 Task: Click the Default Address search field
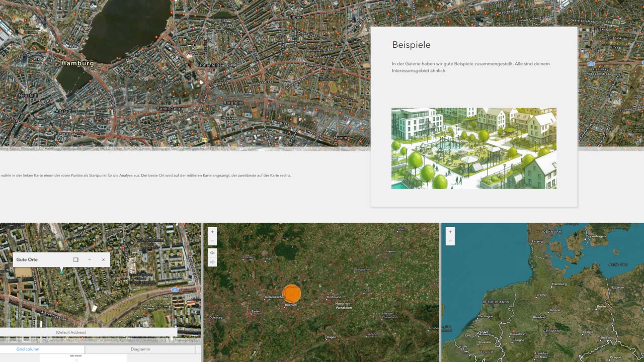tap(70, 332)
